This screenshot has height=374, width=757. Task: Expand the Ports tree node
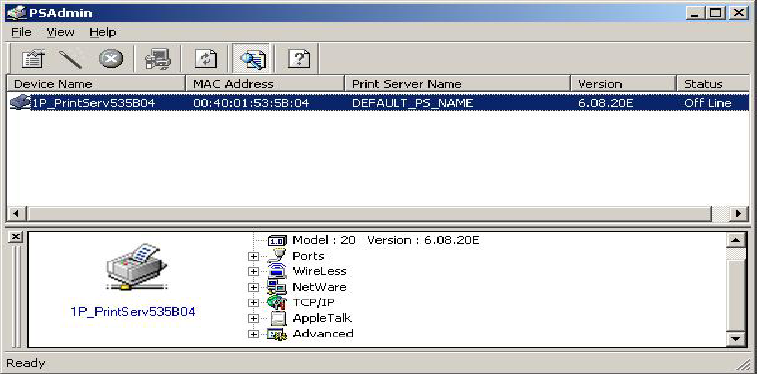tap(253, 256)
